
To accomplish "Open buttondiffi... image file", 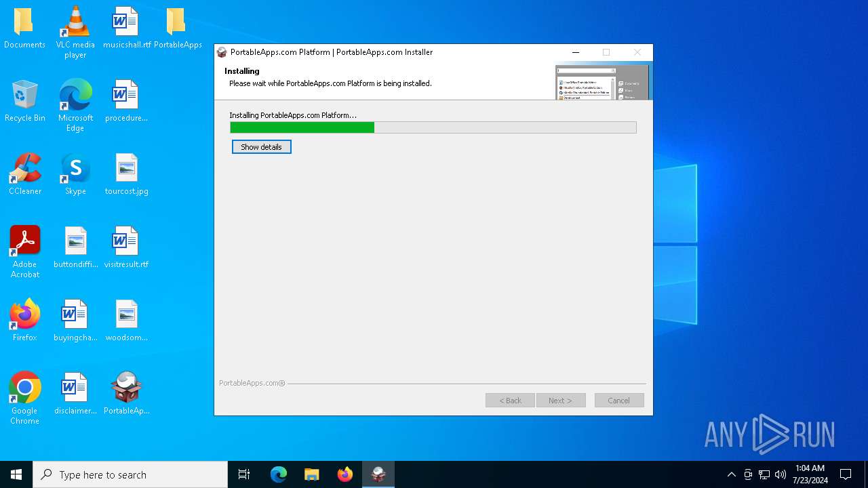I will click(x=75, y=247).
